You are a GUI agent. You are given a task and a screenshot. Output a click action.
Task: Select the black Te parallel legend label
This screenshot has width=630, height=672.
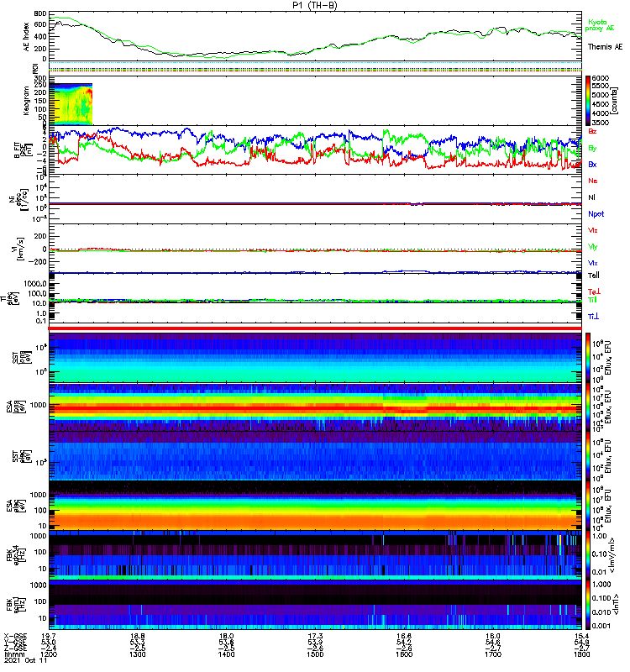point(594,276)
